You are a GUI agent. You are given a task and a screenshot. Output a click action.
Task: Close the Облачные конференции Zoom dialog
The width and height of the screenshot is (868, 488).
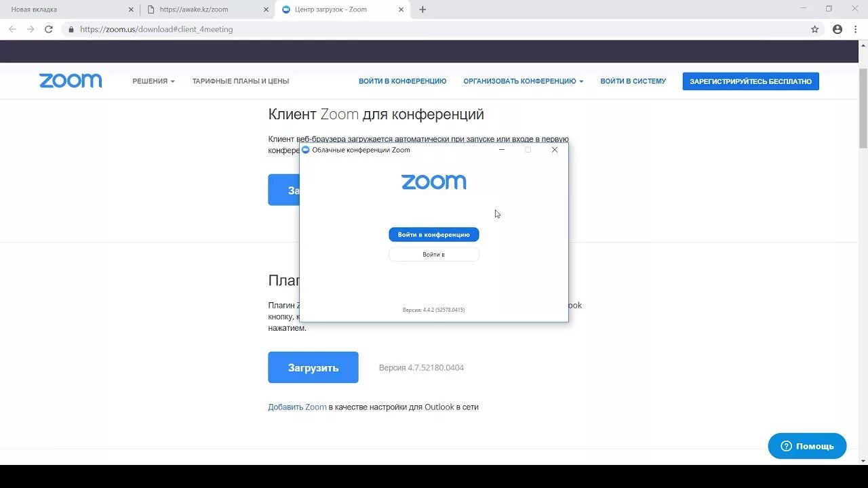pos(555,150)
